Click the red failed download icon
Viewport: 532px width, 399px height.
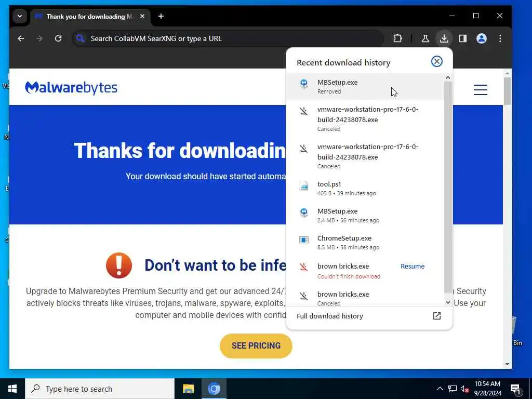pyautogui.click(x=303, y=267)
